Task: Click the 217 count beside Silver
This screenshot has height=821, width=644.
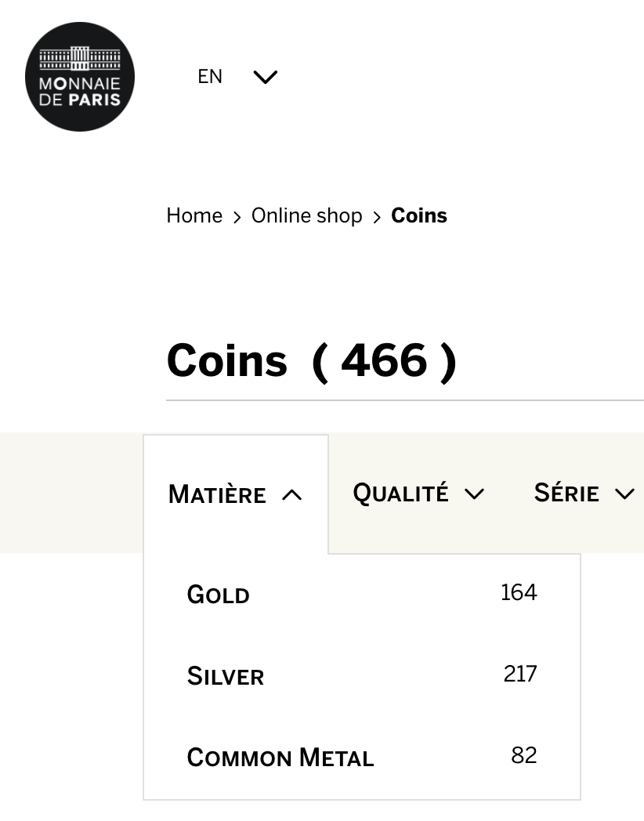Action: [520, 674]
